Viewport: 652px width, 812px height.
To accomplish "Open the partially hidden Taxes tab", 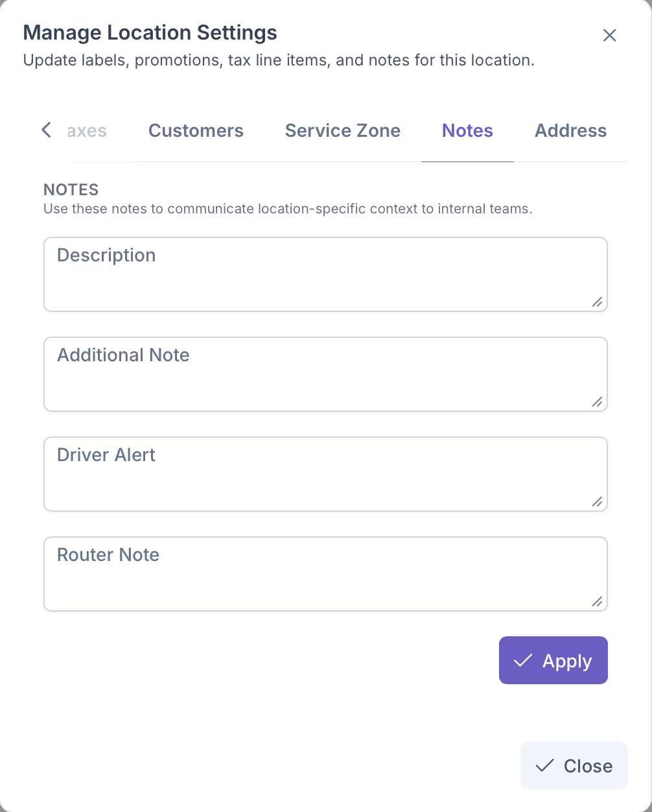I will pyautogui.click(x=87, y=131).
